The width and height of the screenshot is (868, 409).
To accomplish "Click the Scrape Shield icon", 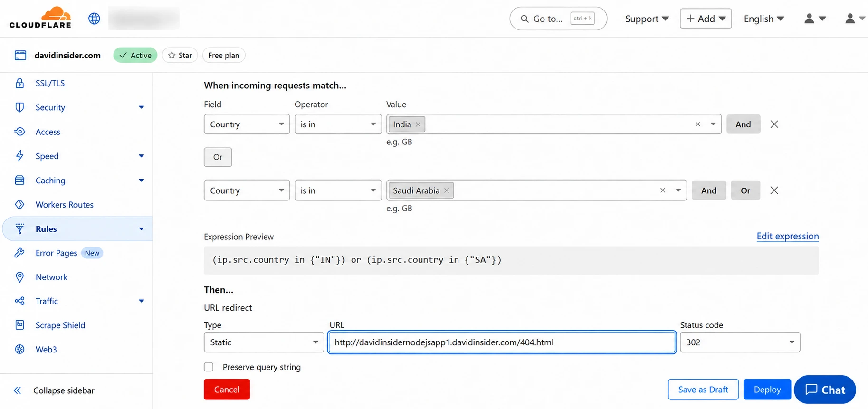I will (x=19, y=325).
